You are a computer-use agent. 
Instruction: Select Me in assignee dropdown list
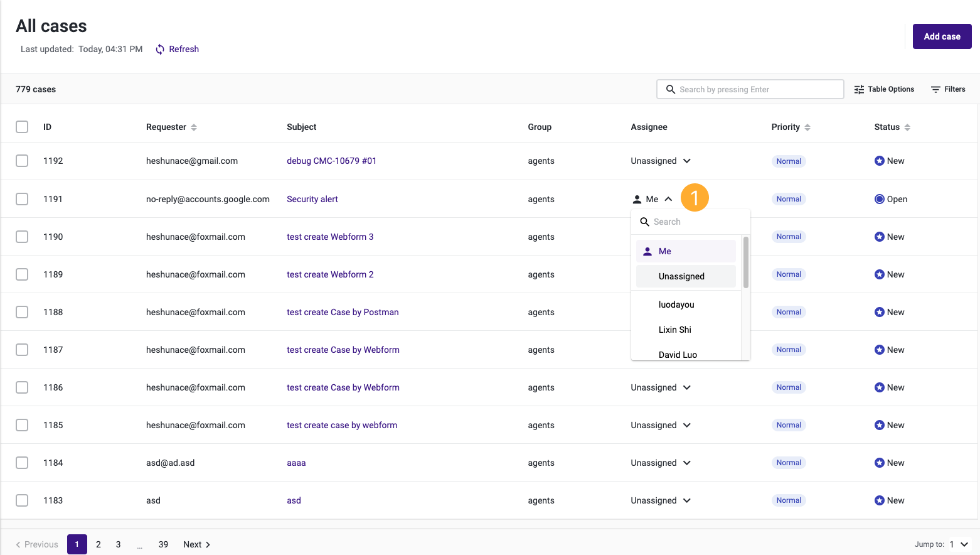pos(686,251)
